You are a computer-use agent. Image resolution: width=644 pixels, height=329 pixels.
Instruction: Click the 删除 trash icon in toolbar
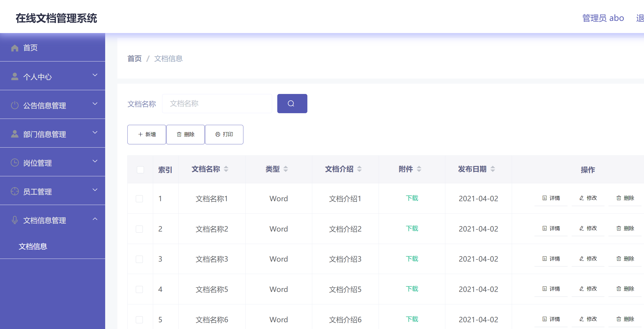[179, 134]
